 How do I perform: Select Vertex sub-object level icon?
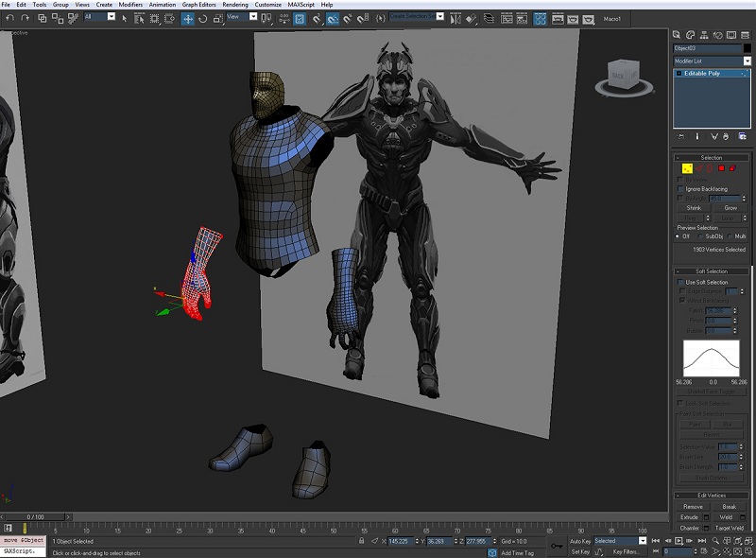[x=687, y=168]
